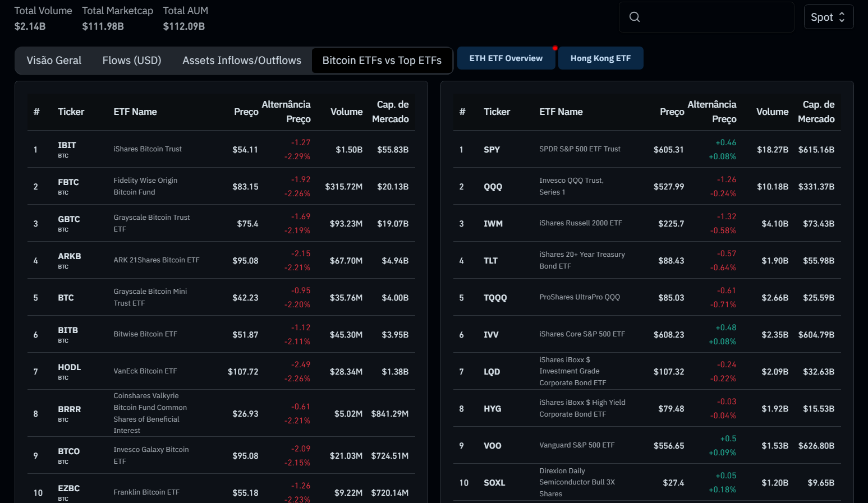This screenshot has width=868, height=503.
Task: Select the IWM ticker
Action: [x=493, y=224]
